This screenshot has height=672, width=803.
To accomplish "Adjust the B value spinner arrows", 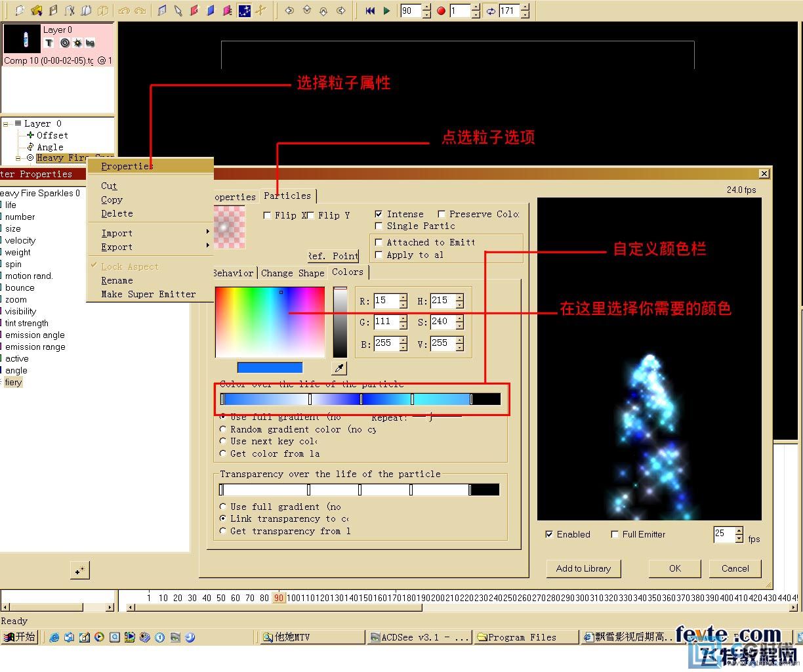I will (403, 343).
